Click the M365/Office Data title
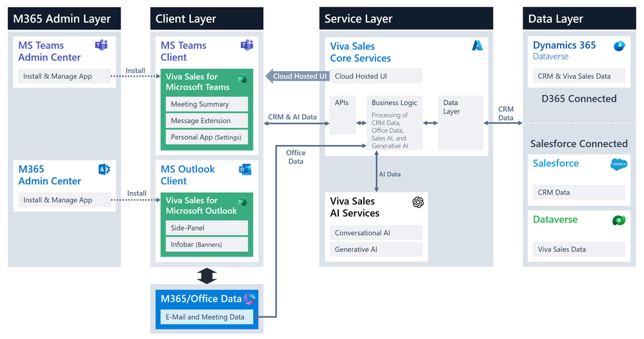644x339 pixels. tap(201, 298)
